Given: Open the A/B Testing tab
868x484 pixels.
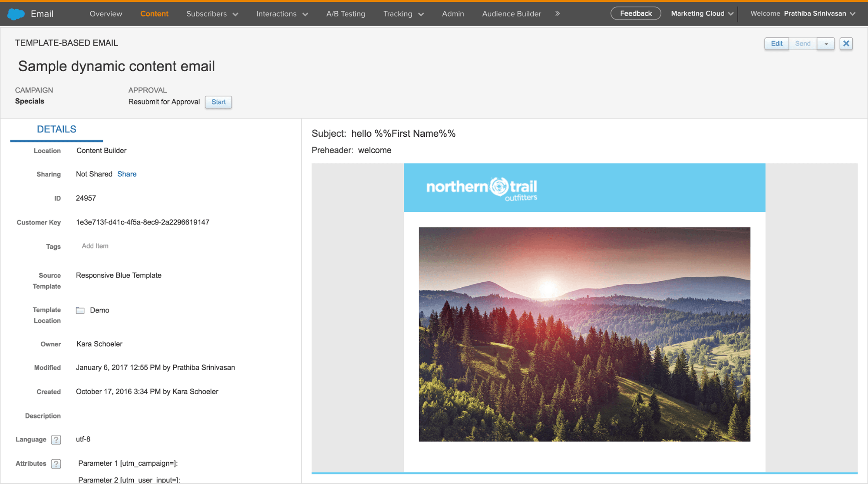Looking at the screenshot, I should click(x=346, y=14).
